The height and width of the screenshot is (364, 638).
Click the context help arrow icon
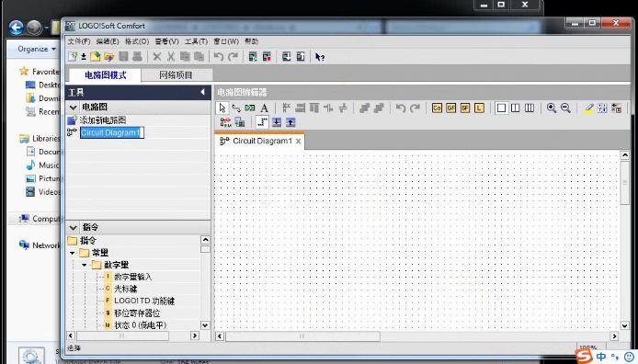click(x=320, y=57)
